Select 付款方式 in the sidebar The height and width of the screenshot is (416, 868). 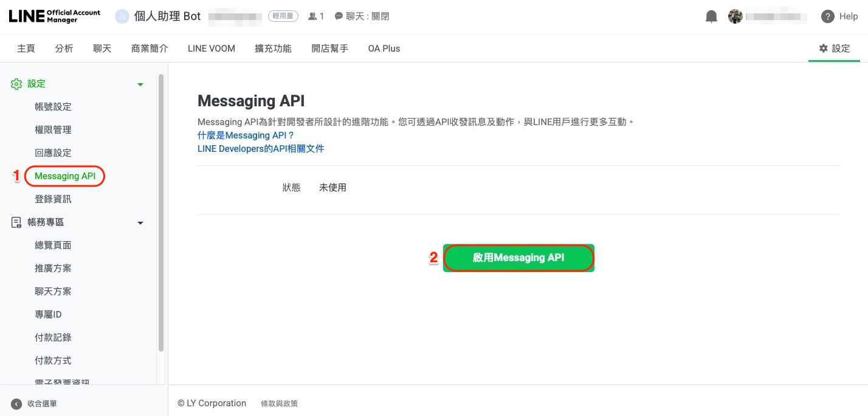tap(53, 361)
